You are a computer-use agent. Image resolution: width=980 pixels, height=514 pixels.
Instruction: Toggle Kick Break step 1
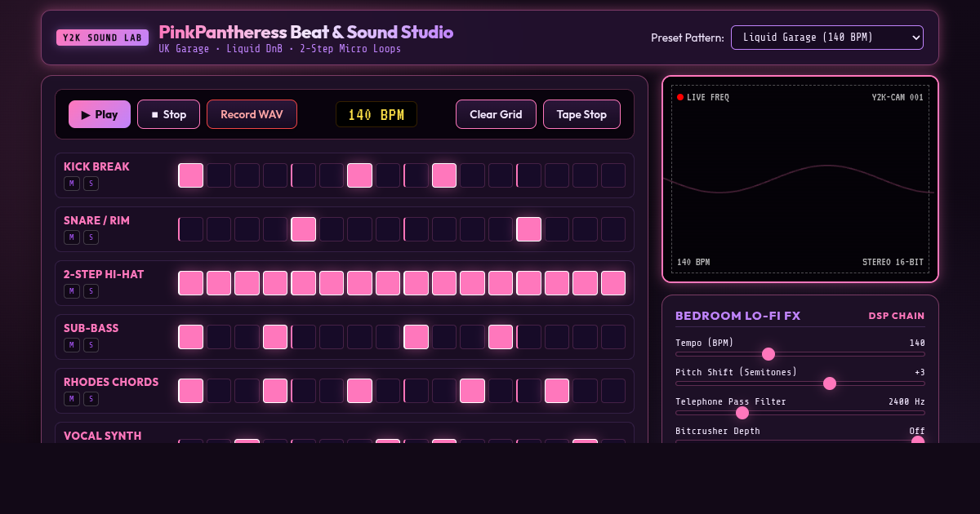[190, 175]
